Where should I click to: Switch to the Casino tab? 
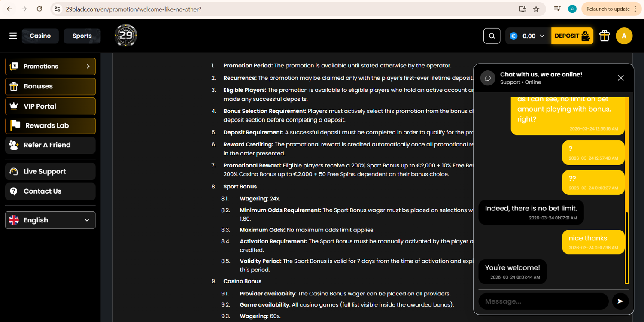click(x=40, y=36)
